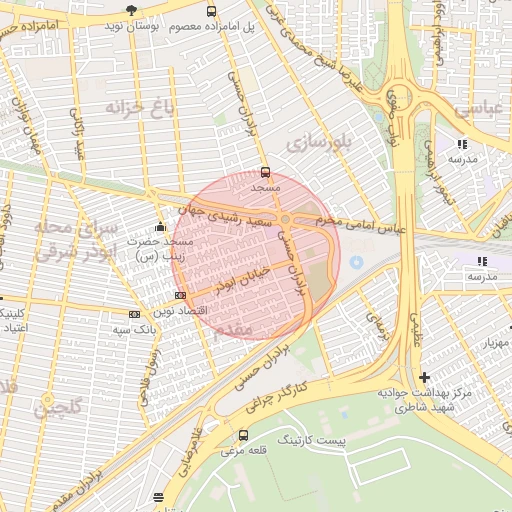Click the mosque icon above مسجد حضرت زینب
Viewport: 512px width, 512px height.
(x=160, y=226)
